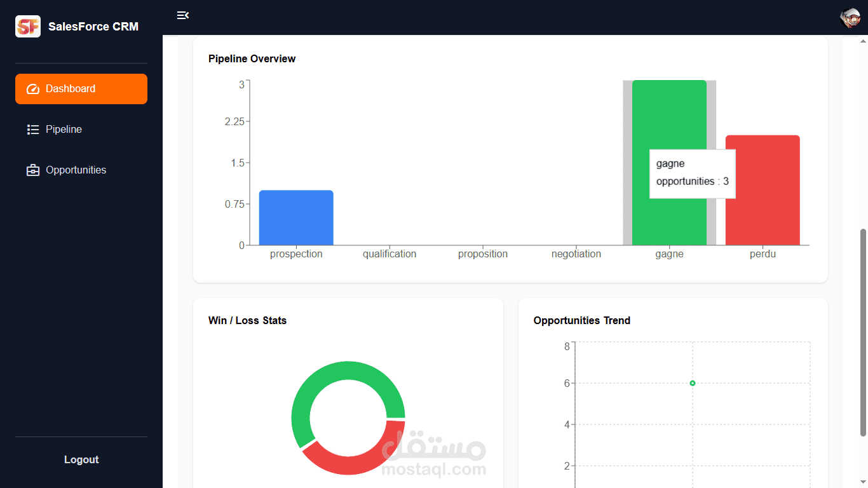Click the SalesForce CRM title text
This screenshot has height=488, width=868.
coord(93,27)
